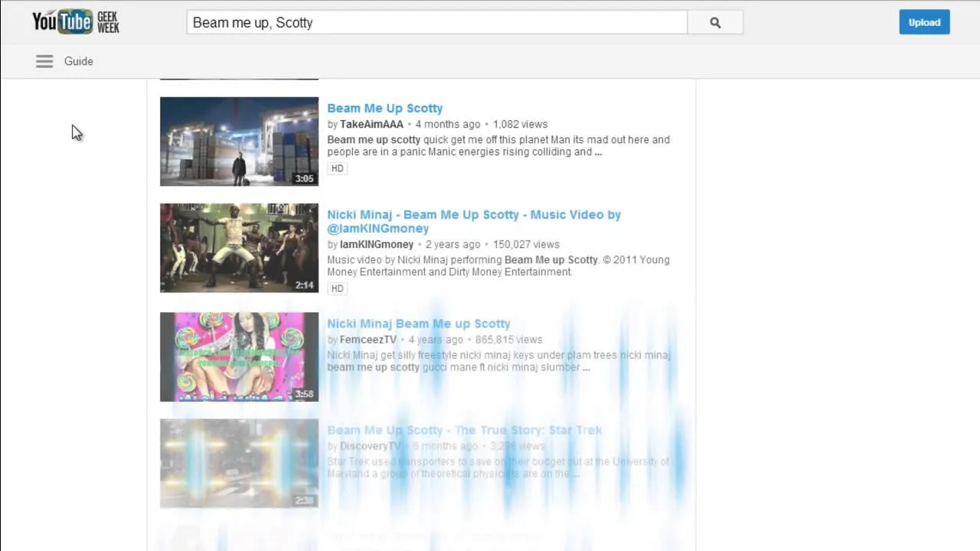Focus the search box containing 'Beam me up, Scotty'
The height and width of the screenshot is (551, 980).
coord(436,22)
